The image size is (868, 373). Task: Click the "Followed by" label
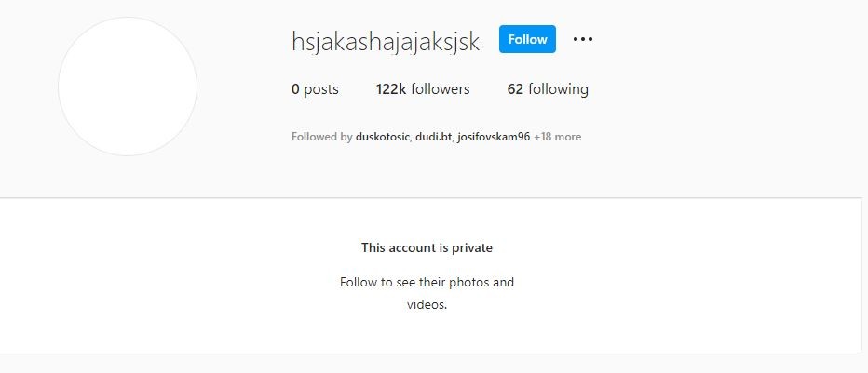point(321,137)
